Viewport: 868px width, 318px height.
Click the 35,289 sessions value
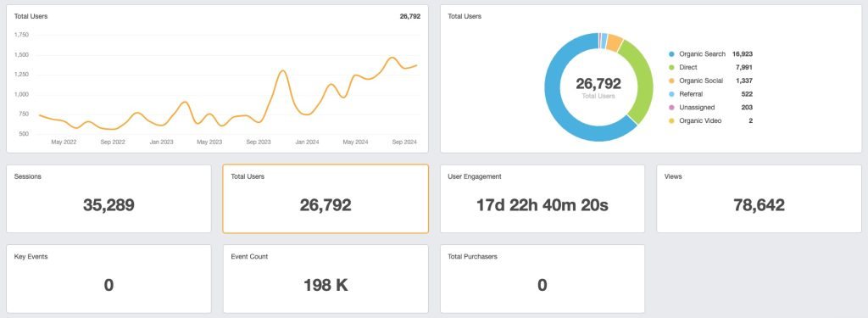pyautogui.click(x=108, y=205)
